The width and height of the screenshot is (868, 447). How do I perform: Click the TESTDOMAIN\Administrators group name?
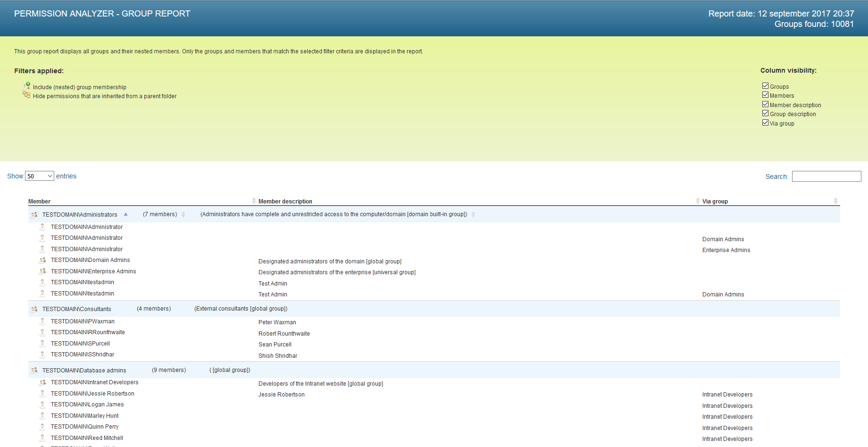pos(80,215)
